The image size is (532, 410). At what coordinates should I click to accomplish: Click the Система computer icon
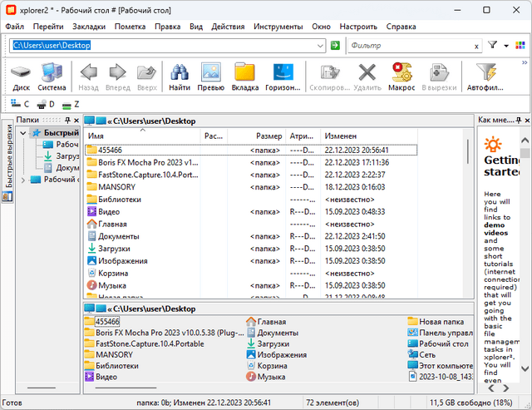pyautogui.click(x=52, y=76)
